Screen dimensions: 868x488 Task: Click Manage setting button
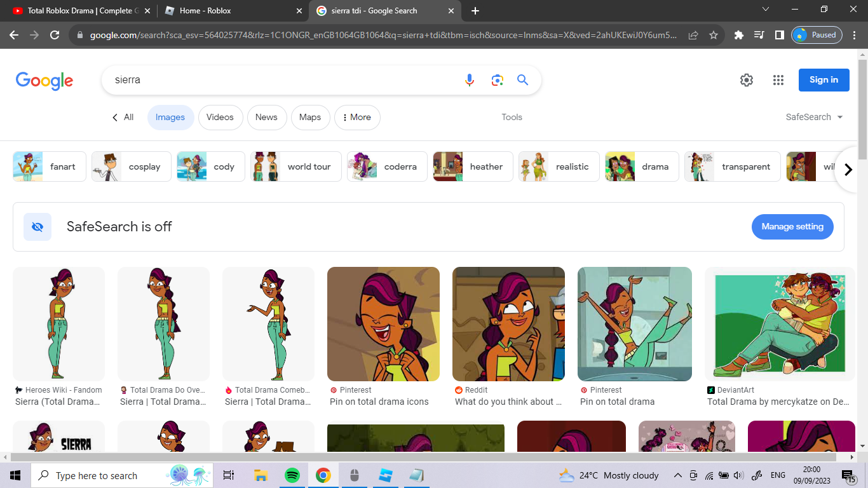click(792, 227)
